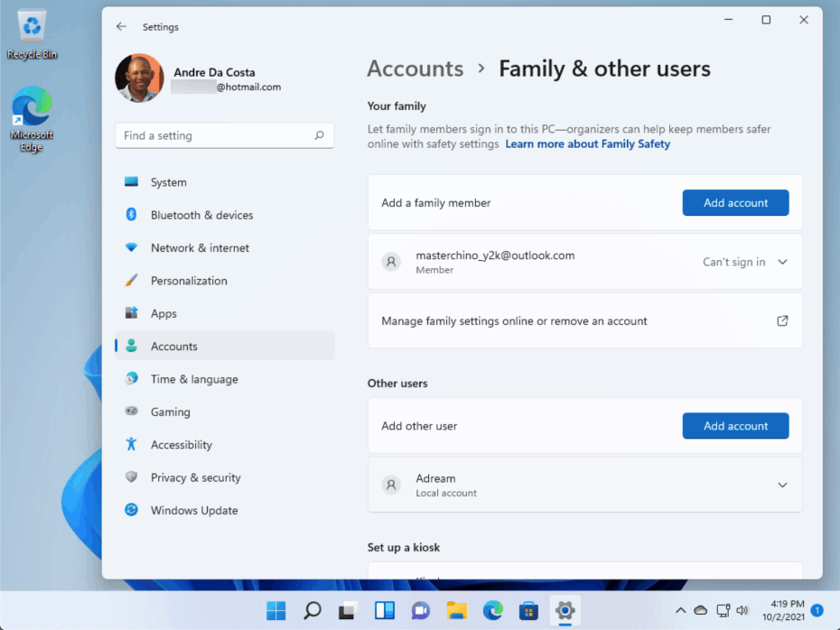Open Learn more about Family Safety link
Viewport: 840px width, 630px height.
point(588,144)
